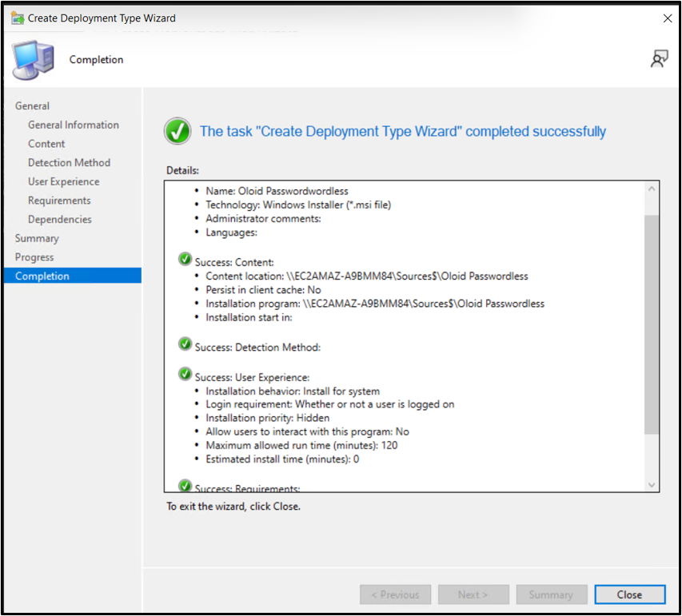
Task: Select highlighted Completion step
Action: [73, 276]
